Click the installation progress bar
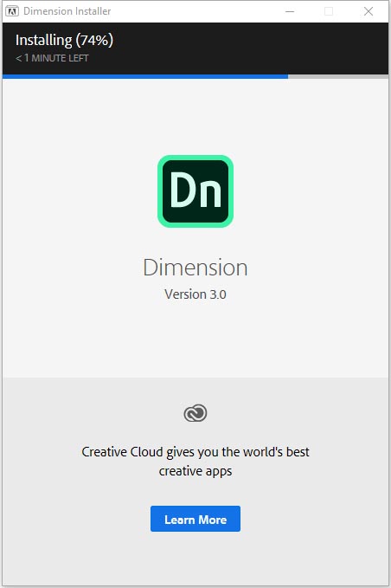The width and height of the screenshot is (391, 588). (x=195, y=76)
